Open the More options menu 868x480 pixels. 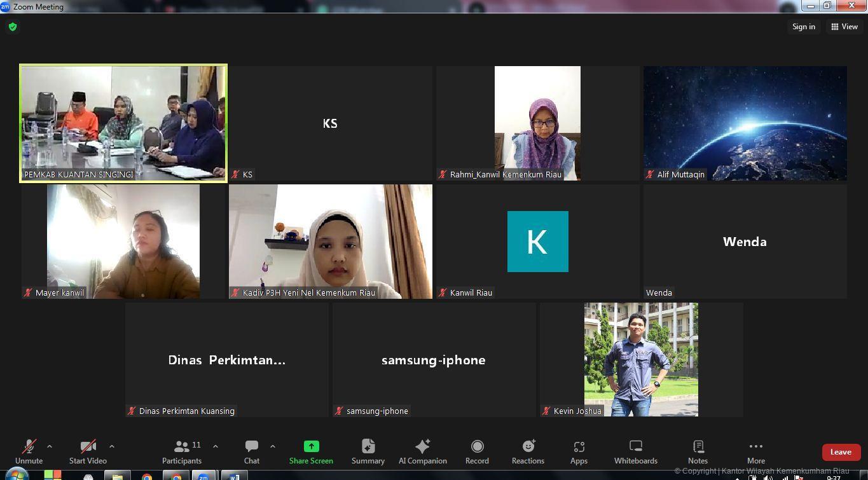tap(755, 452)
